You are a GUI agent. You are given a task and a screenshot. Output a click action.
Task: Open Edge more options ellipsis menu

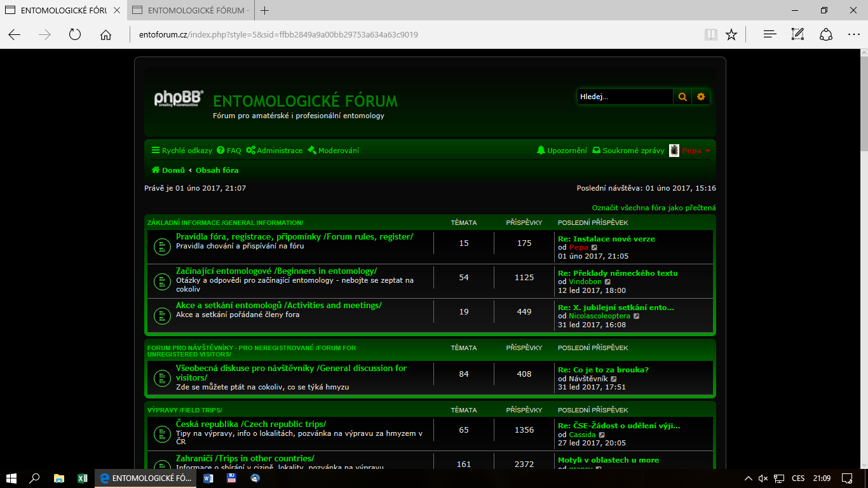click(853, 34)
